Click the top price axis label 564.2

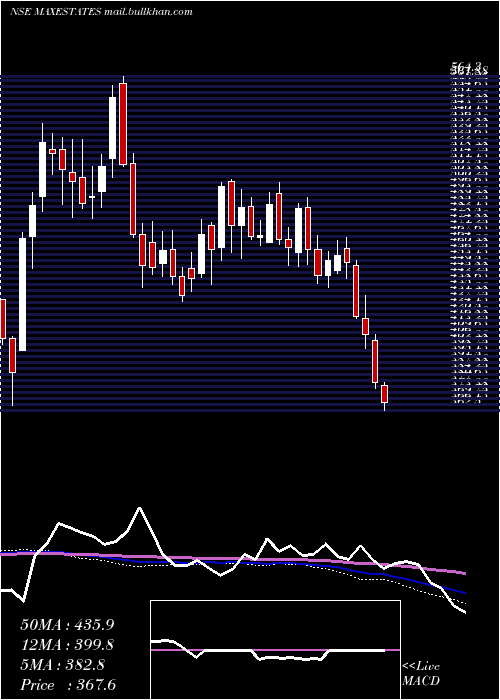pos(468,68)
